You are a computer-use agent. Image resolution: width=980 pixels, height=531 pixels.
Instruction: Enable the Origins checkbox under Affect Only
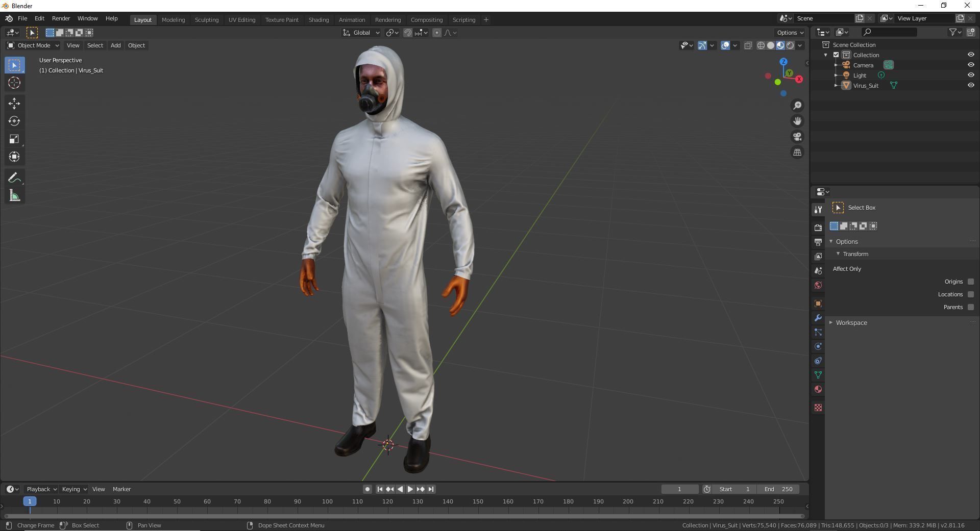(x=971, y=282)
